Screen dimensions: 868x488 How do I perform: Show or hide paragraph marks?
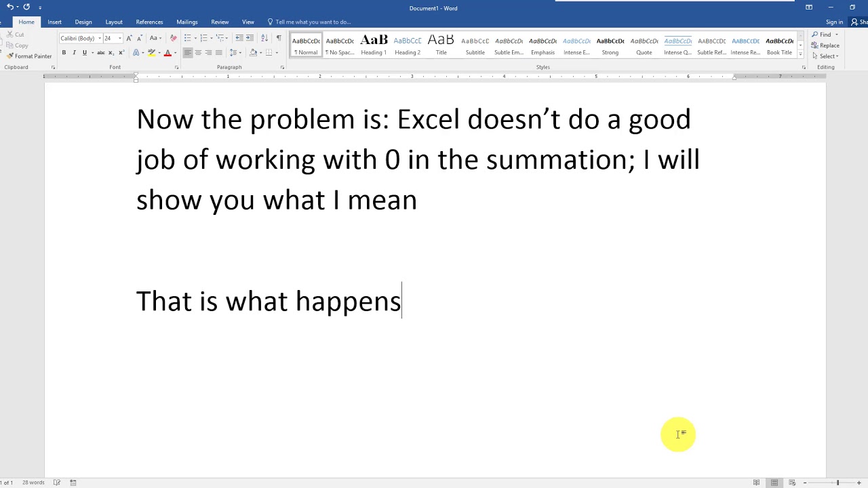pyautogui.click(x=278, y=38)
